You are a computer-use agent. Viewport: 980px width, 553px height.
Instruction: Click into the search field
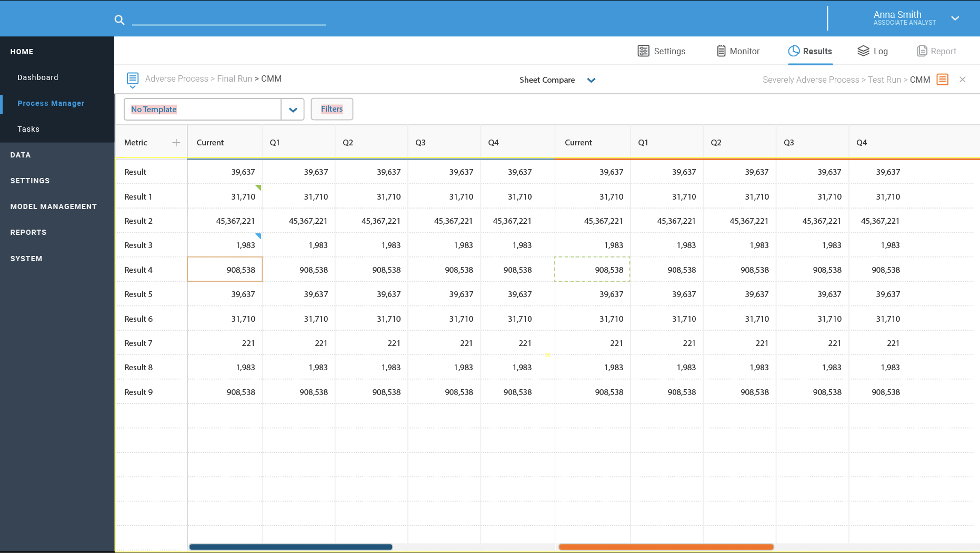tap(229, 19)
